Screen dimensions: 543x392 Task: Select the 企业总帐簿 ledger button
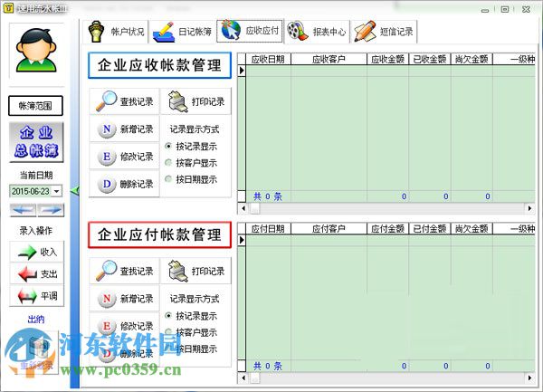coord(36,142)
